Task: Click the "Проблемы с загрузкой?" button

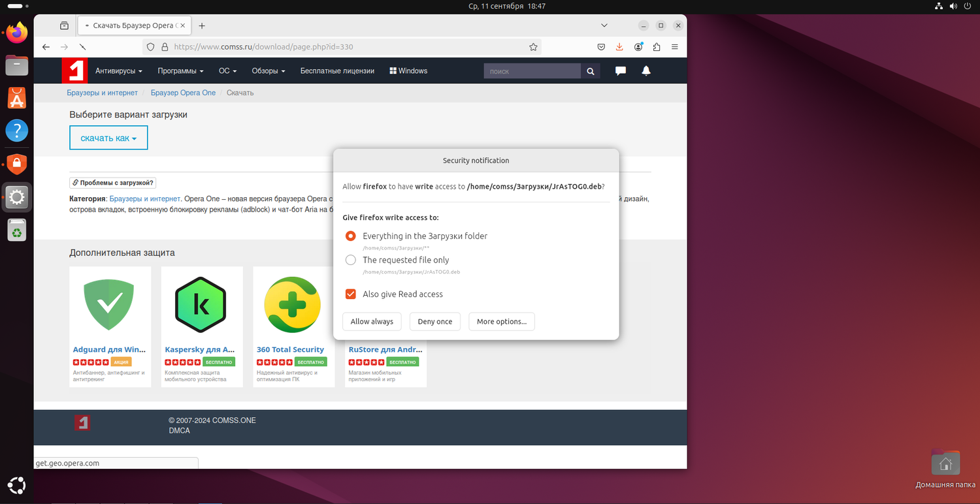Action: (x=113, y=183)
